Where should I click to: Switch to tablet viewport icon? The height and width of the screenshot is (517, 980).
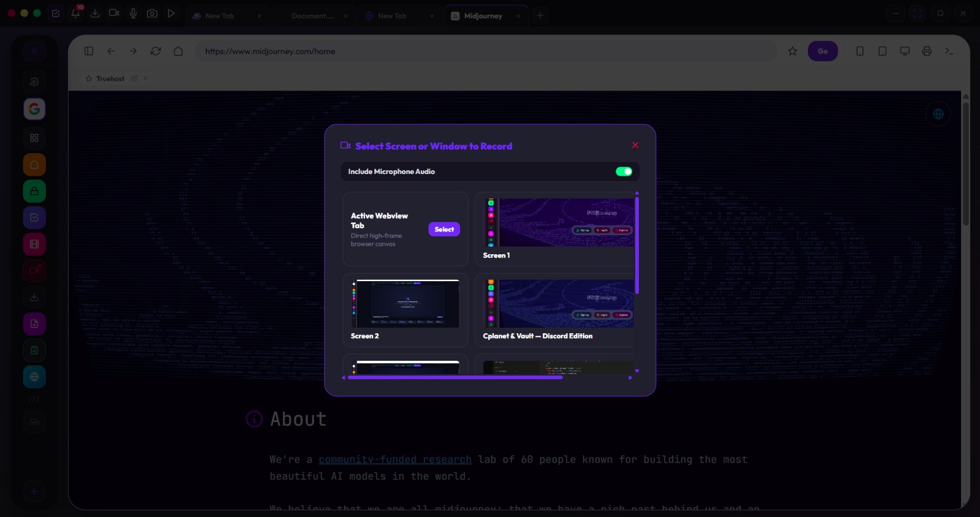click(x=882, y=51)
